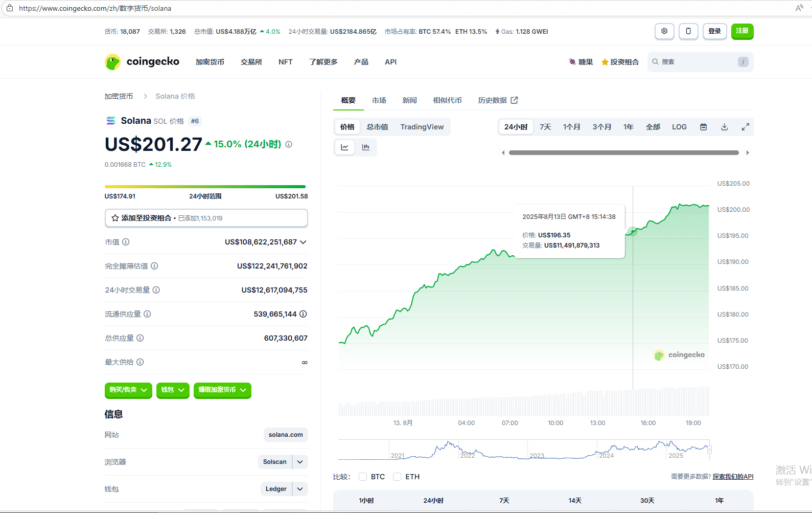Switch to 市场 tab
The image size is (812, 513).
(379, 100)
